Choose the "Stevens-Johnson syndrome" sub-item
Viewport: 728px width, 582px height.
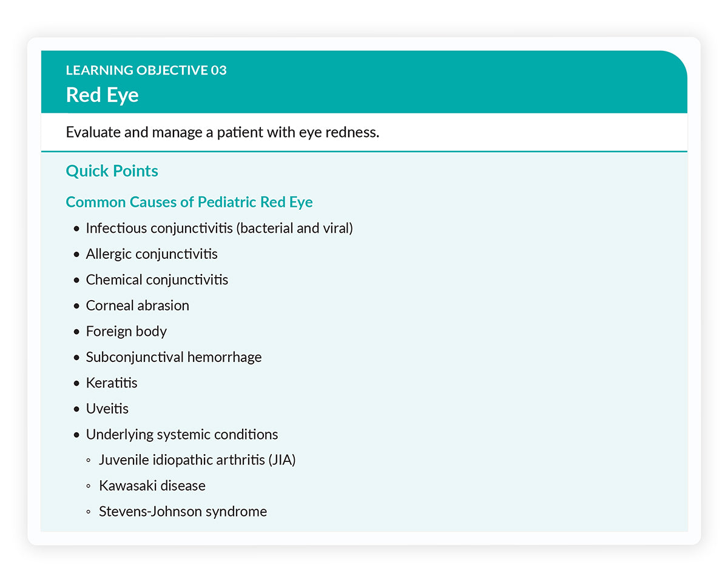[183, 512]
